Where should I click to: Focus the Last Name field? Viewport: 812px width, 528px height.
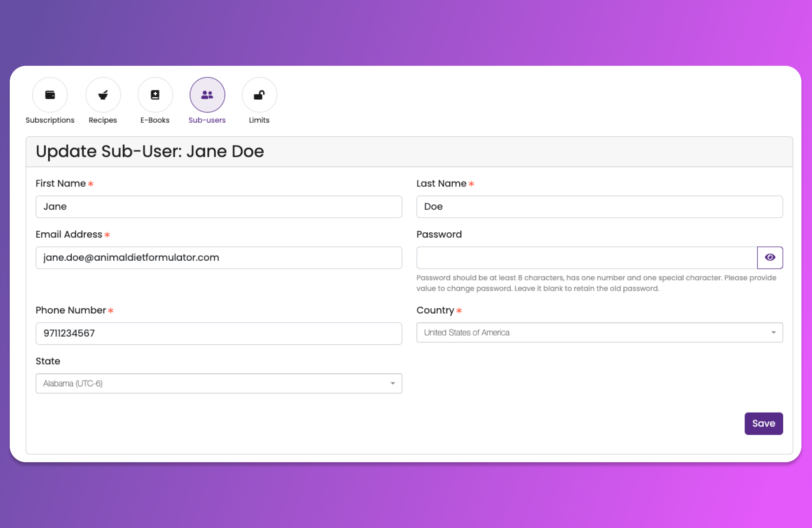599,207
